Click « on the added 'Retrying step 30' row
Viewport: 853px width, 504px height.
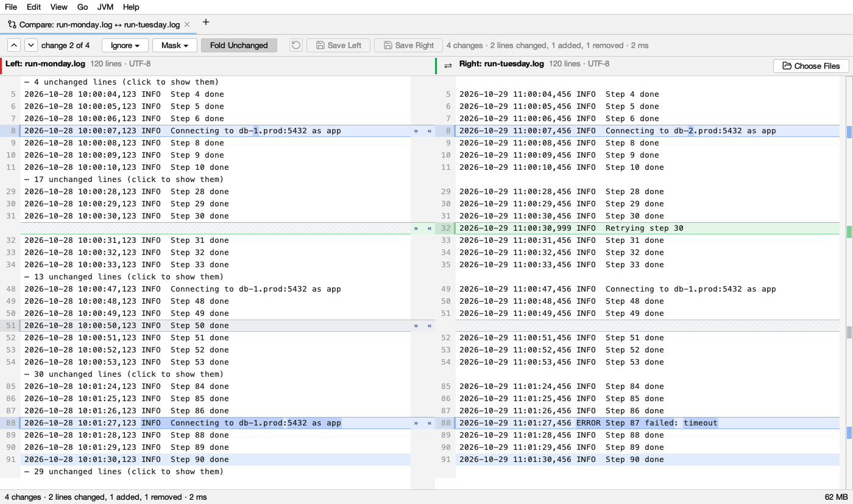(x=429, y=228)
